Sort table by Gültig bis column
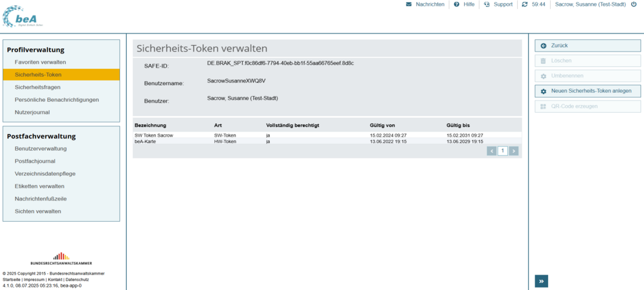This screenshot has height=290, width=644. 458,124
